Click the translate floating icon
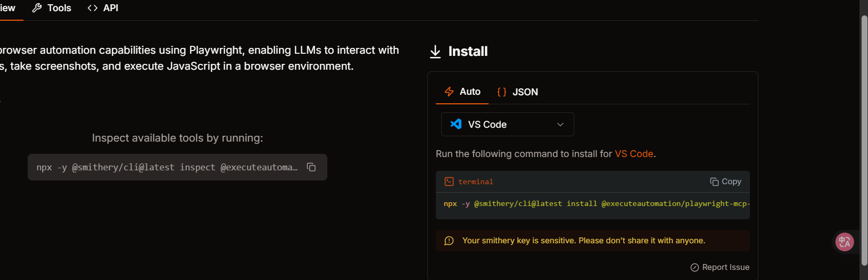The image size is (868, 280). [845, 242]
